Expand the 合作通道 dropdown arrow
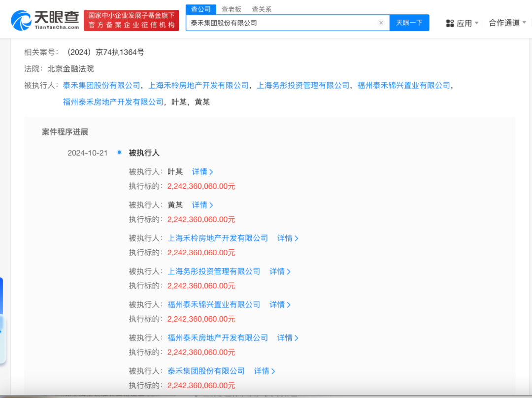Image resolution: width=532 pixels, height=398 pixels. pos(524,23)
